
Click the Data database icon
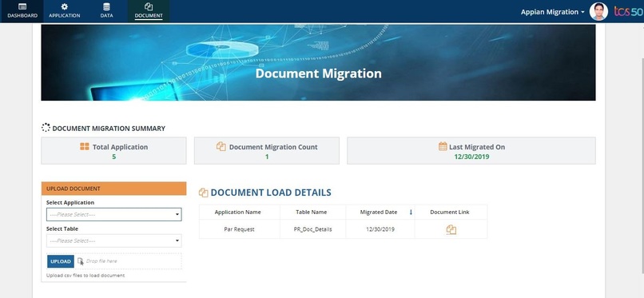[x=106, y=6]
